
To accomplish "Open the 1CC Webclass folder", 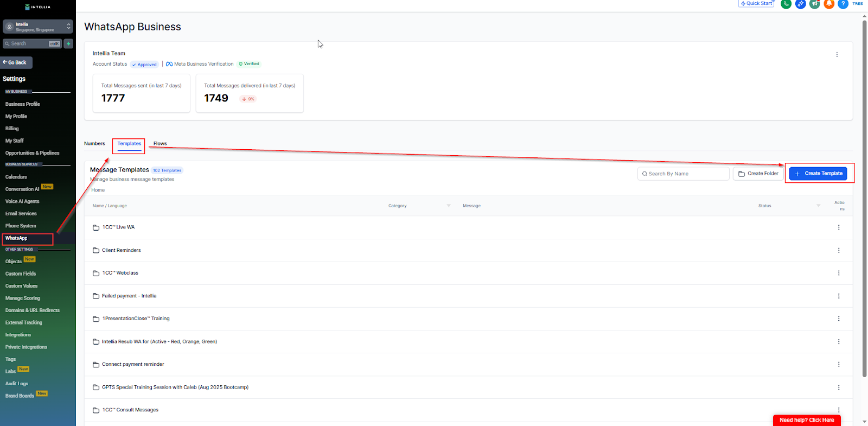I will 120,273.
